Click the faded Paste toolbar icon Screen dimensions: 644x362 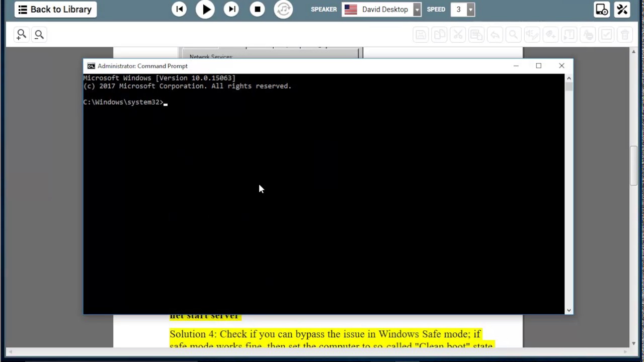pos(476,35)
